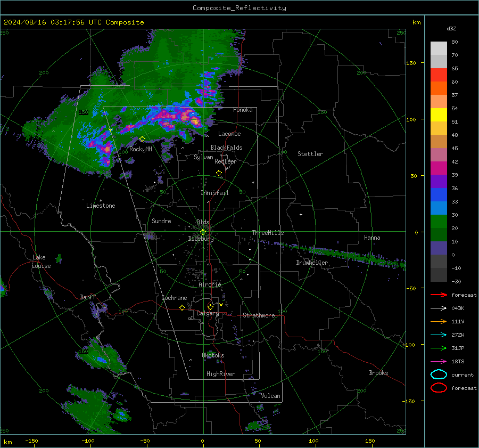Click the dBZ legend heading
Viewport: 479px width, 448px height.
coord(451,28)
